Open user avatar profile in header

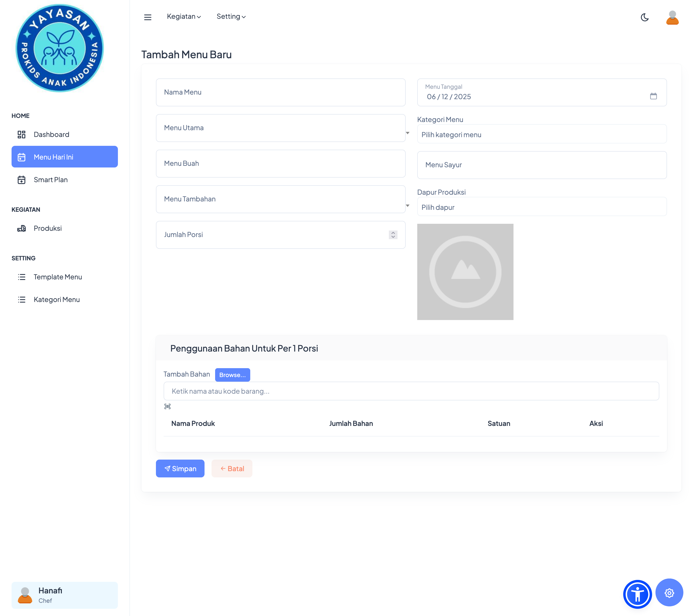[x=672, y=17]
